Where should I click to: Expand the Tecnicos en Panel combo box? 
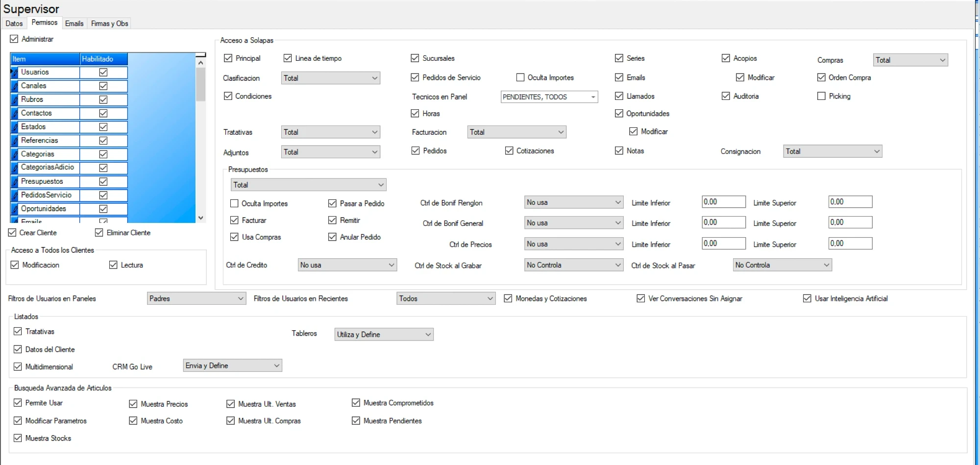[x=549, y=97]
